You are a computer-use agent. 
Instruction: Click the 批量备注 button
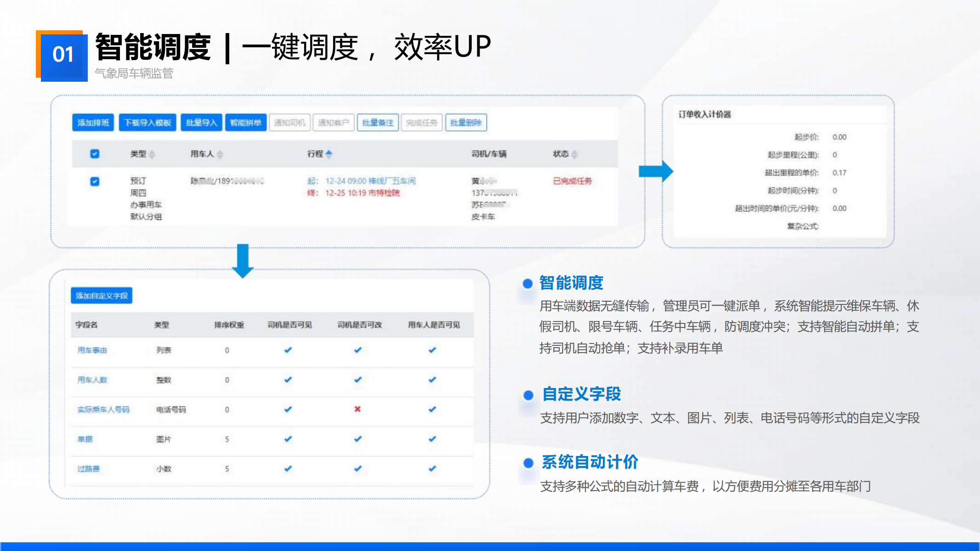click(x=378, y=123)
